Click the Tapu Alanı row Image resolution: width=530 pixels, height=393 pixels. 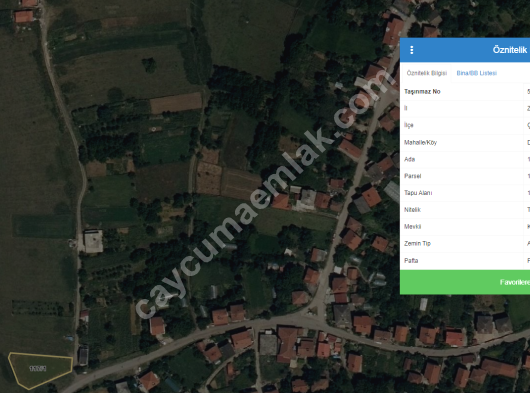coord(465,193)
